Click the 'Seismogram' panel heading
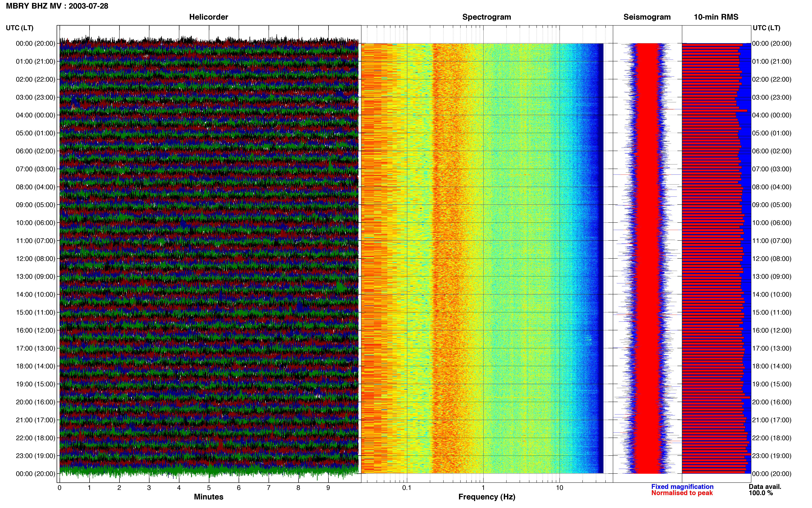Image resolution: width=812 pixels, height=508 pixels. (647, 17)
